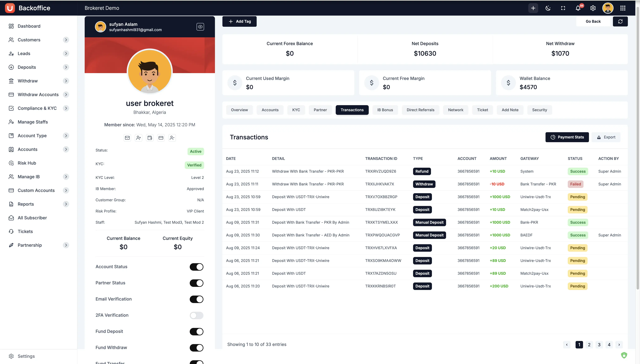Open the notifications bell with 88 alerts
The width and height of the screenshot is (640, 364).
[x=578, y=8]
